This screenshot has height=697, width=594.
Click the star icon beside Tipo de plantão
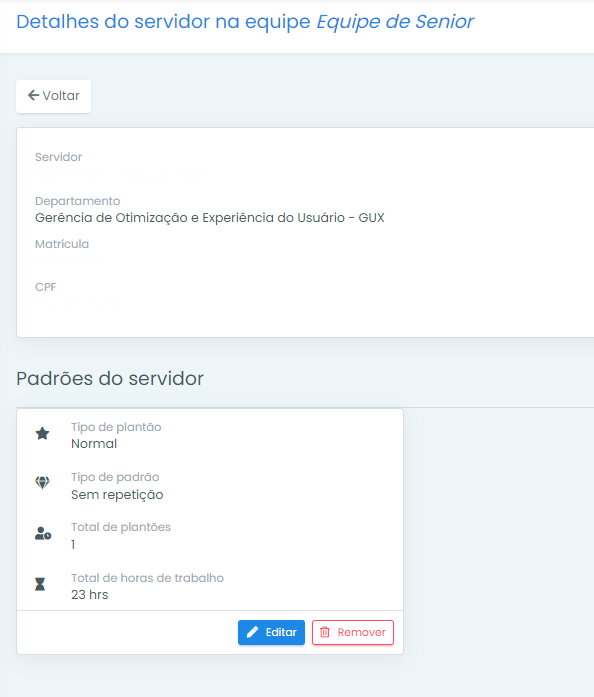42,433
